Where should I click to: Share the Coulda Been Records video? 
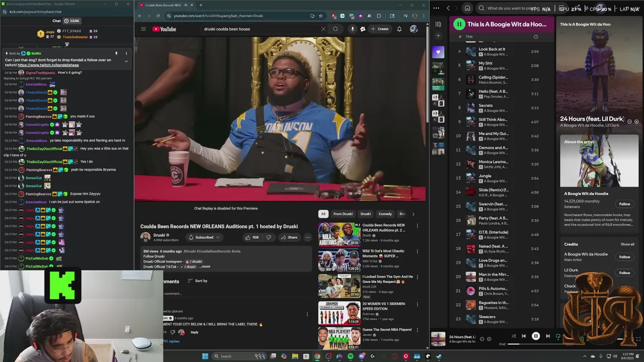point(289,237)
